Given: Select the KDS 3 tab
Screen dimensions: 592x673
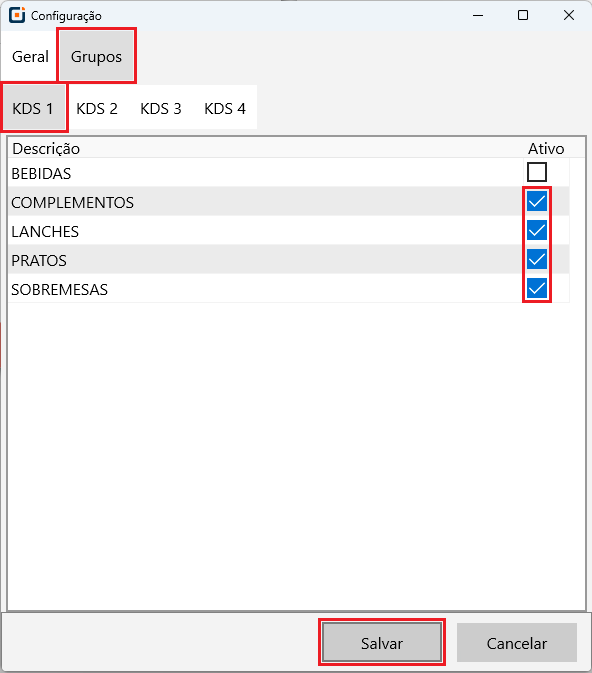Looking at the screenshot, I should [x=161, y=109].
